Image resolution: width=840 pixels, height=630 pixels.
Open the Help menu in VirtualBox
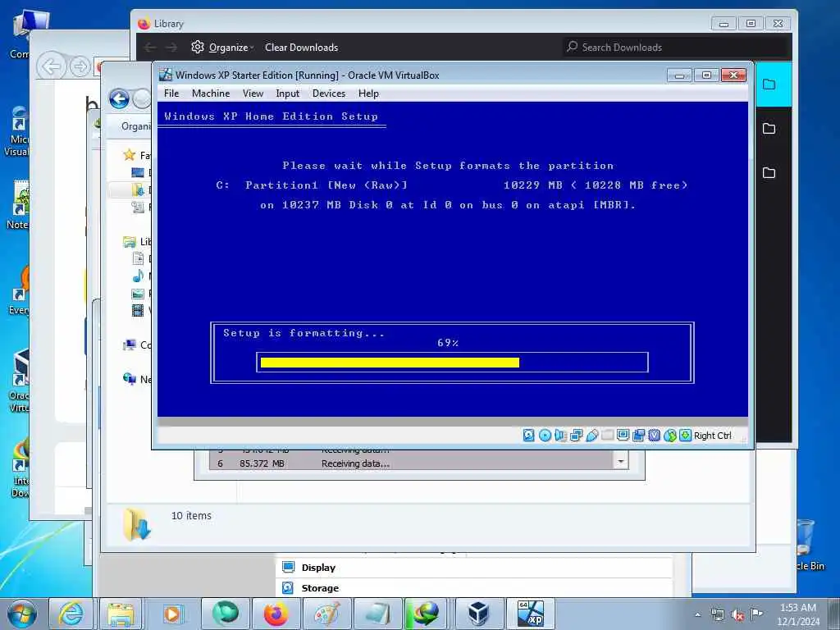(x=368, y=94)
